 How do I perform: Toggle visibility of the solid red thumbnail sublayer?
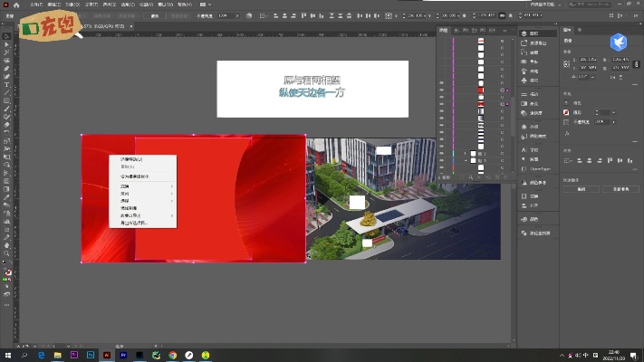pyautogui.click(x=441, y=90)
